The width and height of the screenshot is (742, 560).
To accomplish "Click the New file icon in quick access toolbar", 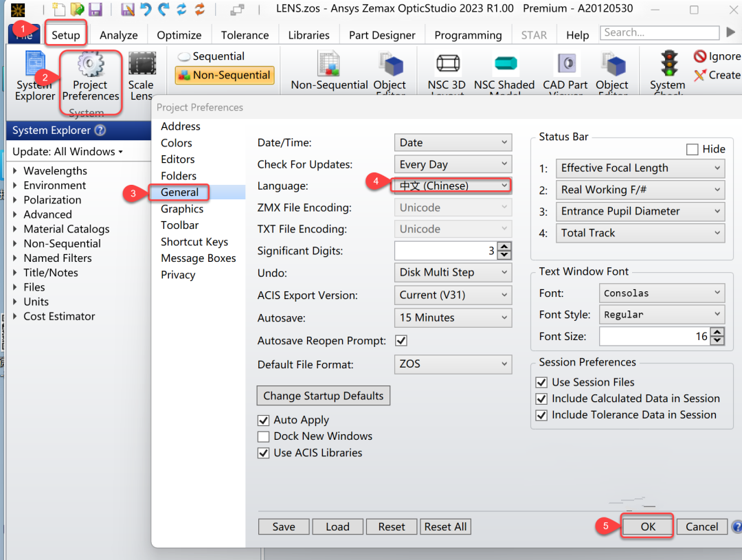I will (x=58, y=9).
